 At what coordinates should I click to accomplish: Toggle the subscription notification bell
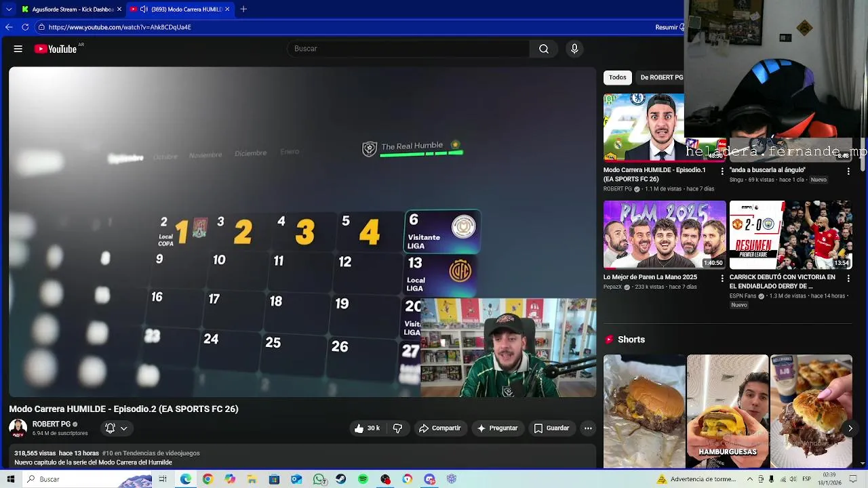pyautogui.click(x=111, y=428)
